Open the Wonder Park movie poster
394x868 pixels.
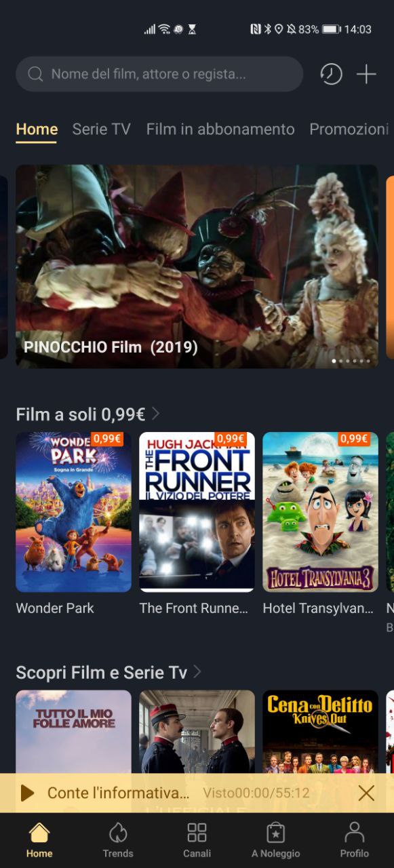[x=74, y=512]
